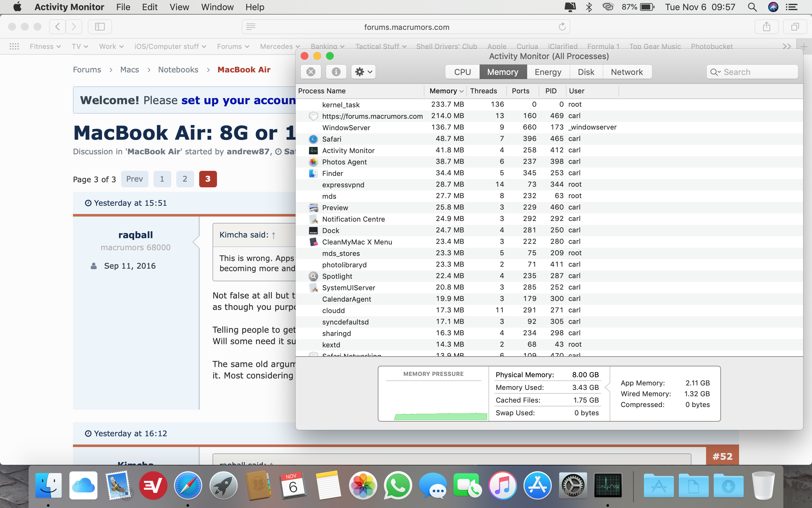
Task: Click Safari's back navigation arrow
Action: (x=57, y=27)
